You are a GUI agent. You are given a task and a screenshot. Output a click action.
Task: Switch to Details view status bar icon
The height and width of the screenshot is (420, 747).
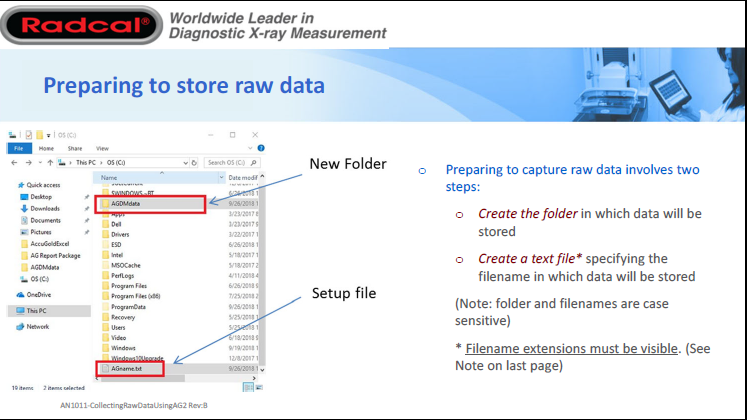pyautogui.click(x=248, y=388)
